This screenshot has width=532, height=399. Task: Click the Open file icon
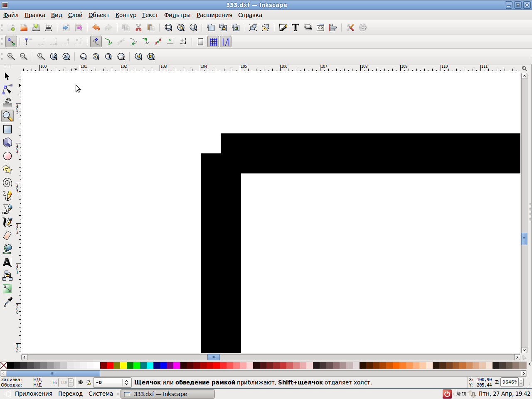click(x=24, y=27)
